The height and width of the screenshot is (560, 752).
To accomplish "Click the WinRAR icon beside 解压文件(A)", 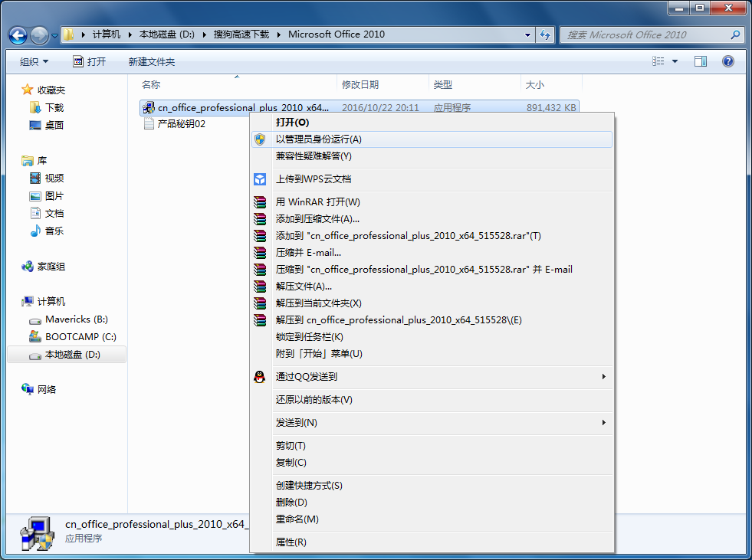I will [x=259, y=287].
